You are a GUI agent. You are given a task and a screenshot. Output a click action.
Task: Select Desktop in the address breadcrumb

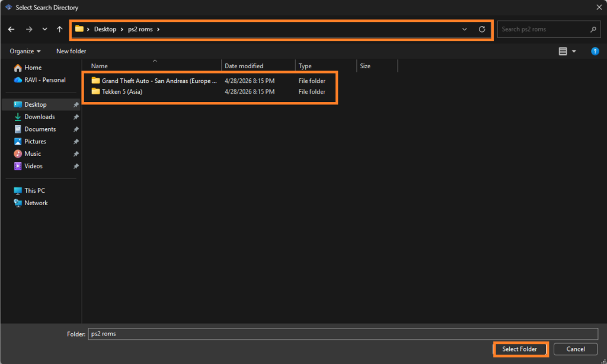[105, 29]
